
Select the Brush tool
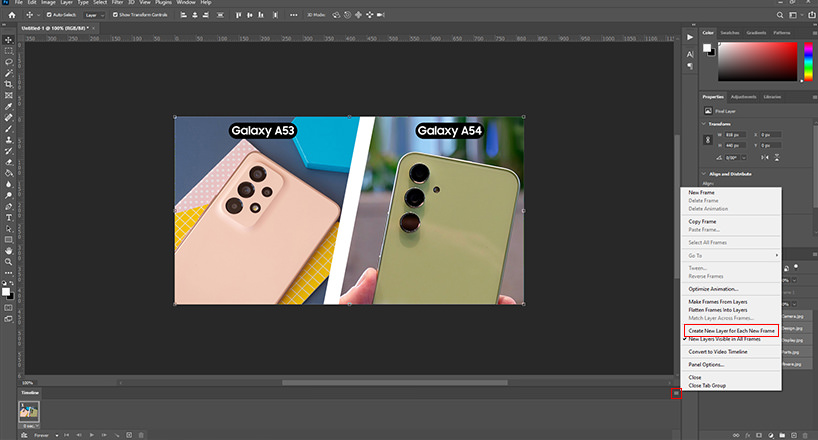point(8,129)
